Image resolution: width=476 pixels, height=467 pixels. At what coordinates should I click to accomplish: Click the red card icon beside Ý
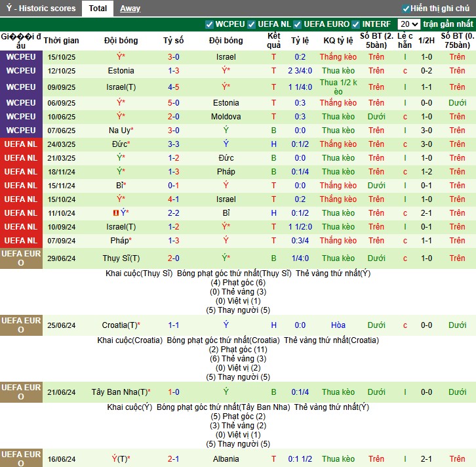(x=116, y=213)
